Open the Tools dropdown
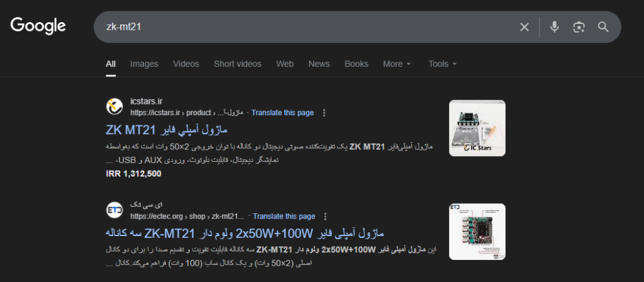Viewport: 644px width, 282px height. [x=442, y=64]
